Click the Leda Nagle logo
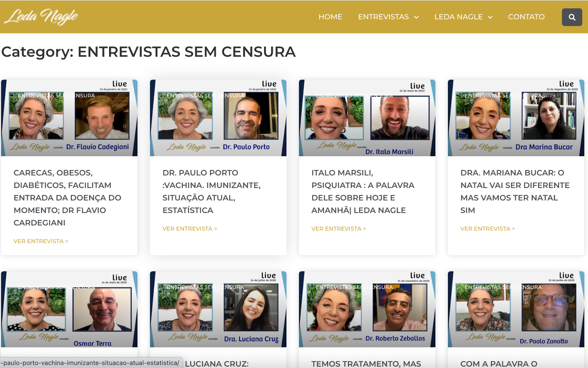The height and width of the screenshot is (368, 588). (41, 17)
